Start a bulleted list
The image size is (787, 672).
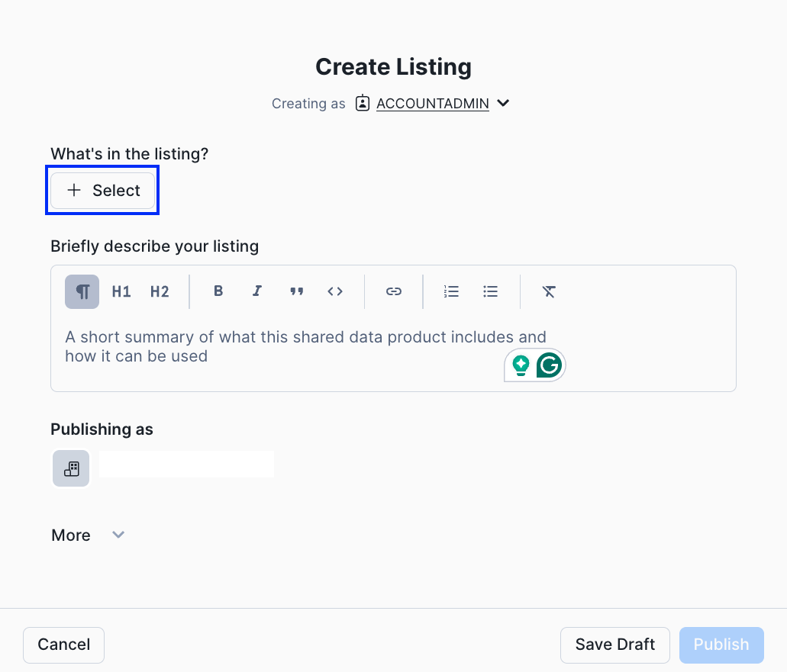coord(491,291)
